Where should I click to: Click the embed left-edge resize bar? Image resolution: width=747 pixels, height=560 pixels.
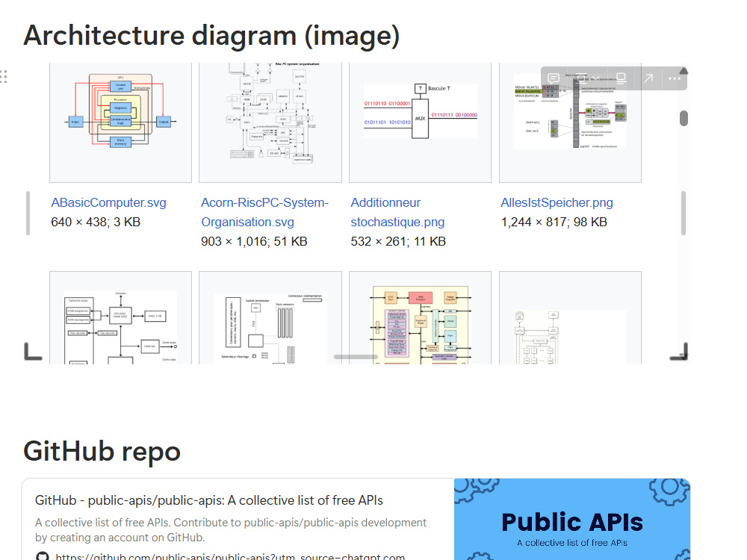pyautogui.click(x=28, y=214)
